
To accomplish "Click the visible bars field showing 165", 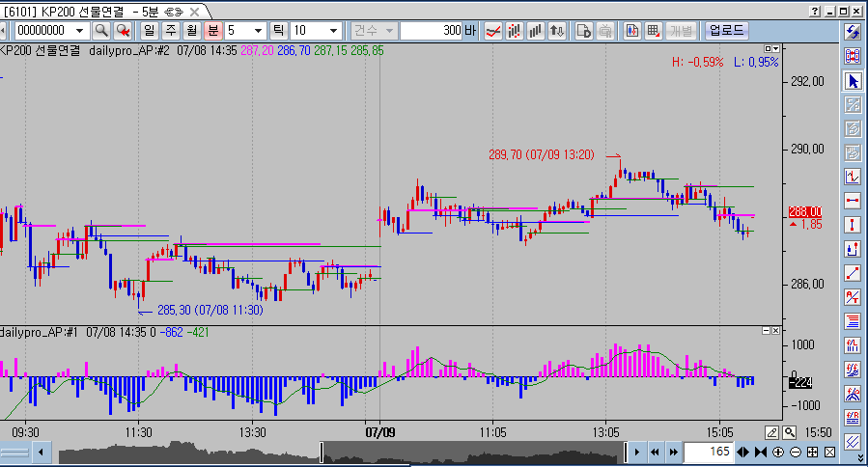I will coord(709,453).
